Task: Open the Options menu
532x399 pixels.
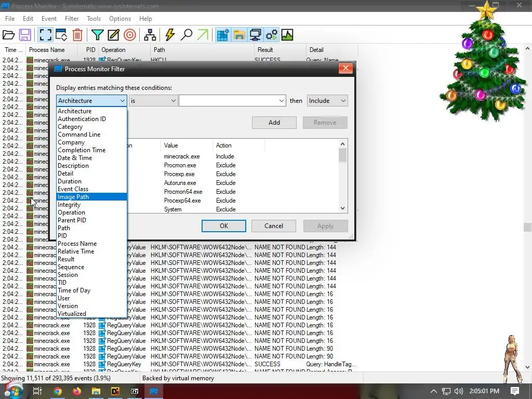Action: pyautogui.click(x=120, y=19)
